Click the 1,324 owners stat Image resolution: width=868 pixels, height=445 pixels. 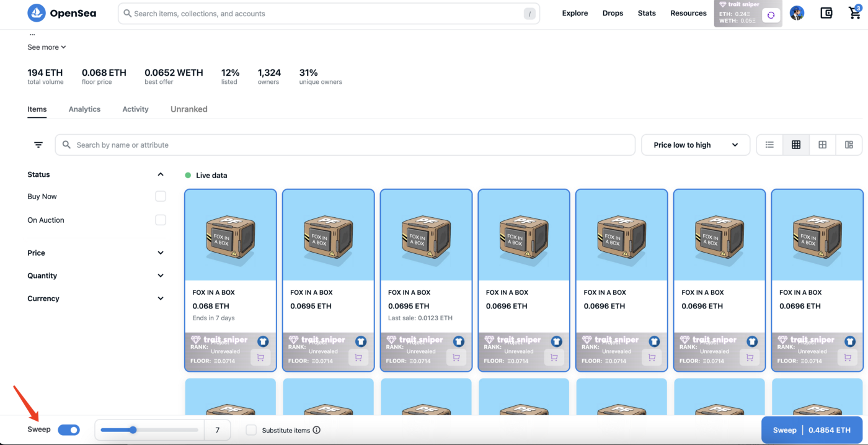pos(269,76)
